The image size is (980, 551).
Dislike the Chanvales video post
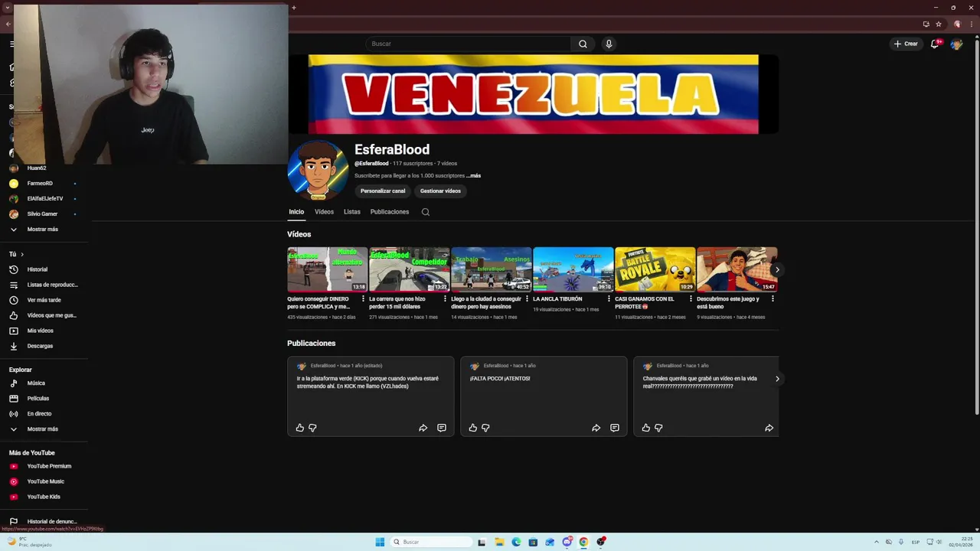tap(658, 428)
